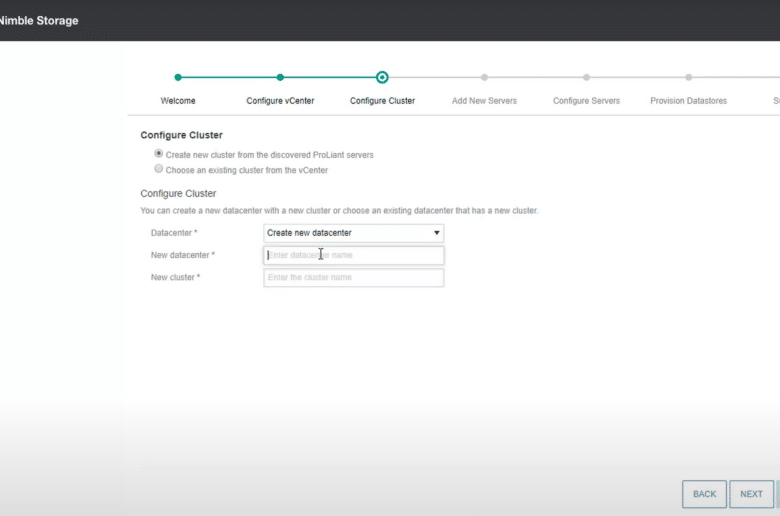Go to the Configure vCenter step
The width and height of the screenshot is (780, 516).
(x=280, y=101)
